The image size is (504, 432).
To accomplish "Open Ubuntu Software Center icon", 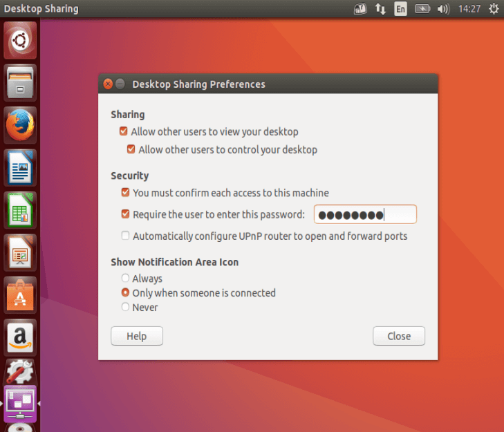I will click(x=20, y=294).
